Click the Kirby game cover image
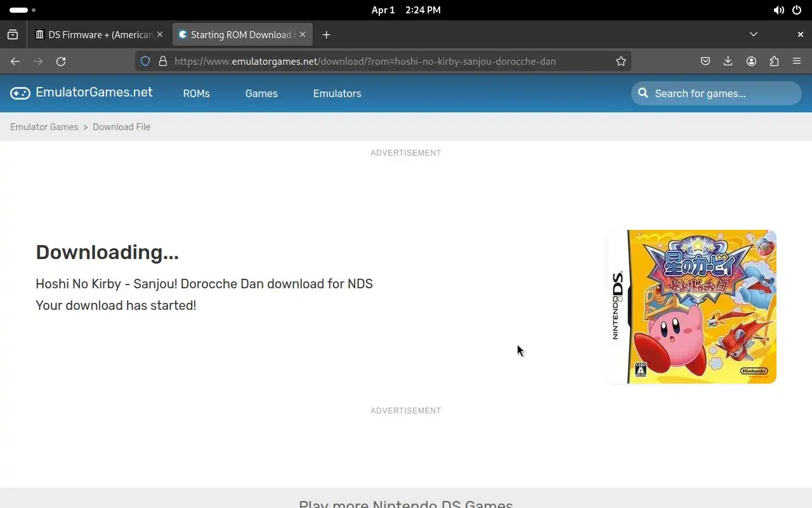 tap(691, 307)
